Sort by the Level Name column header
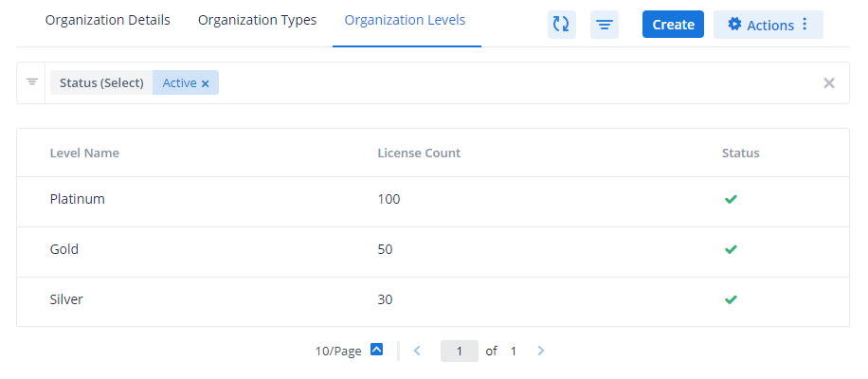 pyautogui.click(x=84, y=153)
